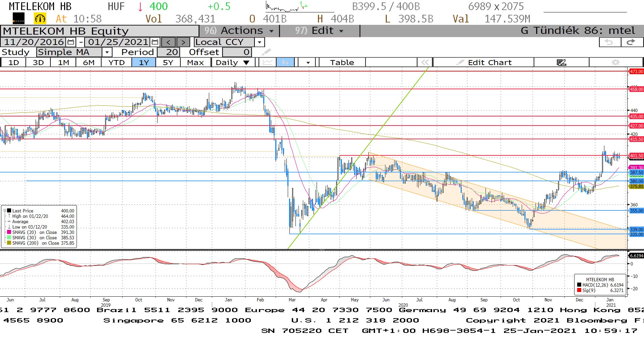
Task: Select the 6M range tab
Action: point(89,62)
